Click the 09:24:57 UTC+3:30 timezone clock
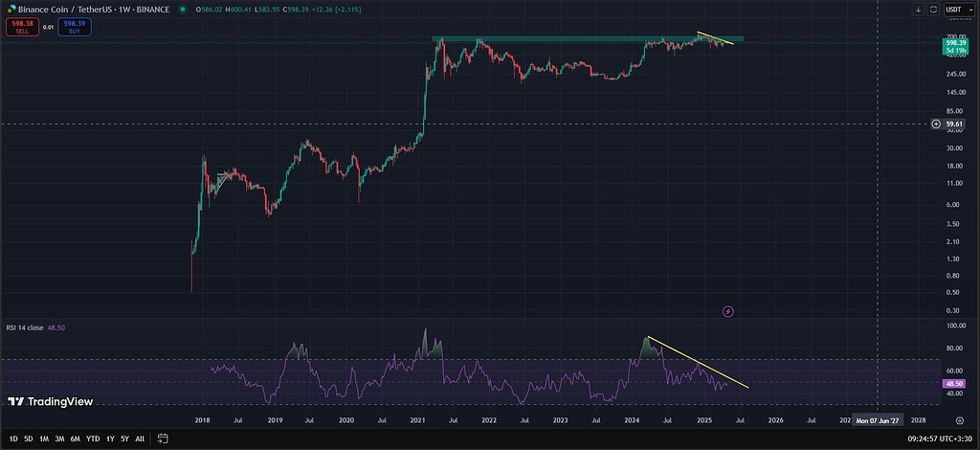The height and width of the screenshot is (450, 980). [942, 439]
